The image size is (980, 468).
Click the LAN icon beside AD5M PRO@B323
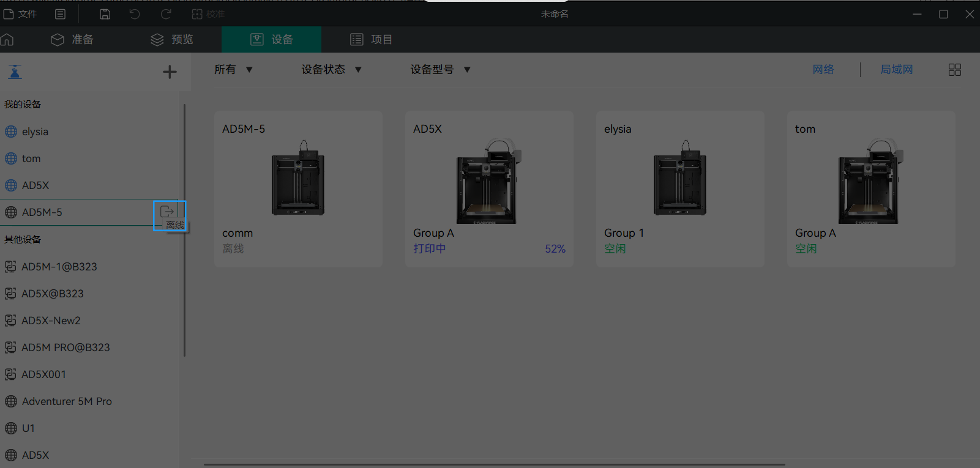point(10,347)
